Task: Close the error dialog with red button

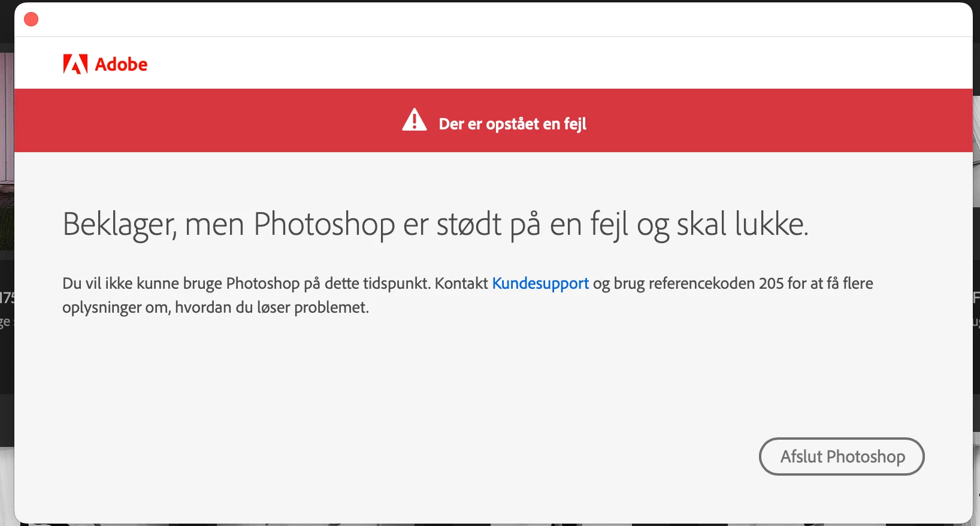Action: [x=31, y=20]
